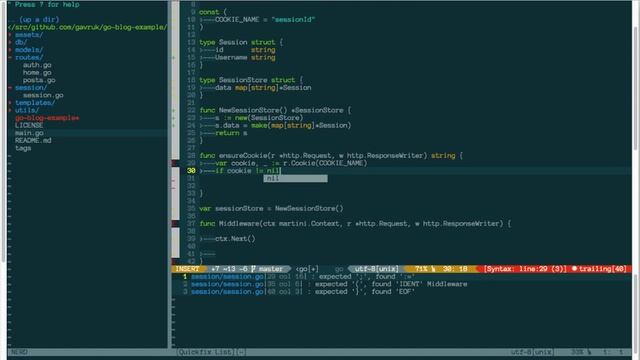Place cursor on COOKIE_NAME = "sessionId" line
This screenshot has width=640, height=360.
[257, 20]
